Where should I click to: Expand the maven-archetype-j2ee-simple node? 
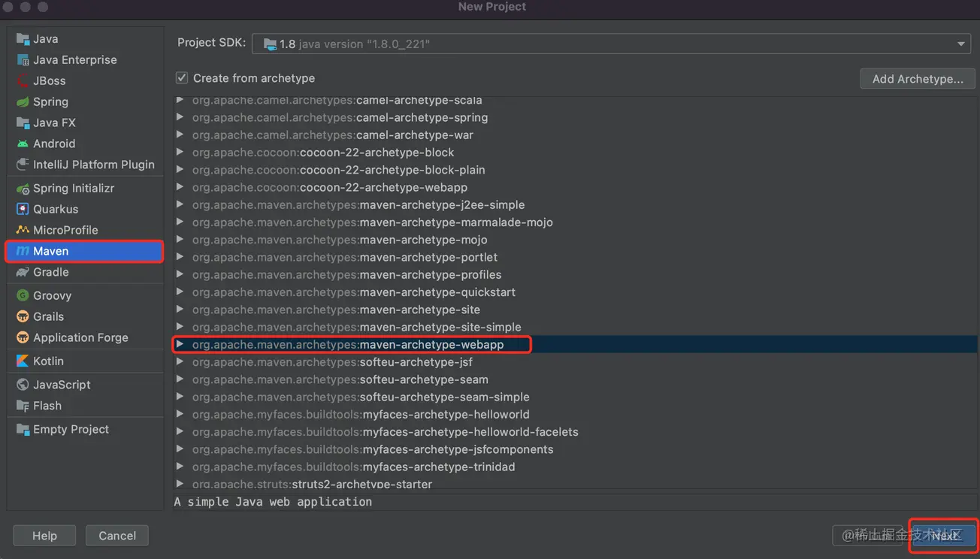coord(180,204)
